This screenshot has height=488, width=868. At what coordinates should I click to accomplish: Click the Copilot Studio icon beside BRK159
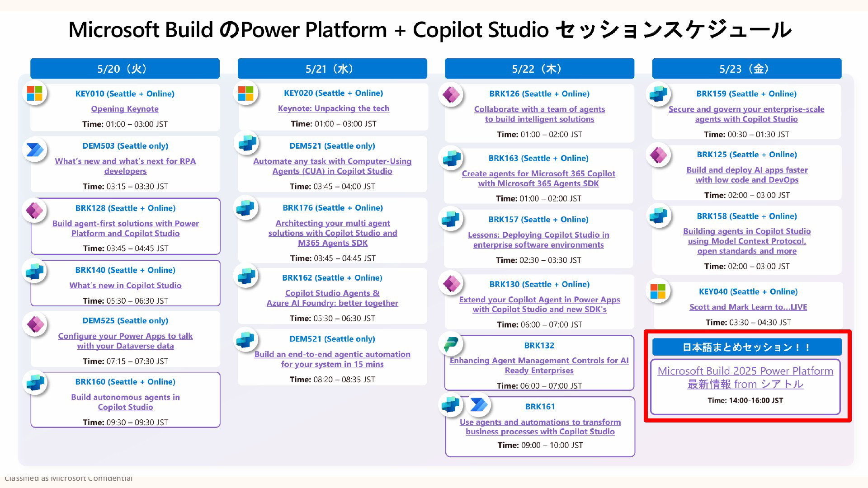(659, 94)
